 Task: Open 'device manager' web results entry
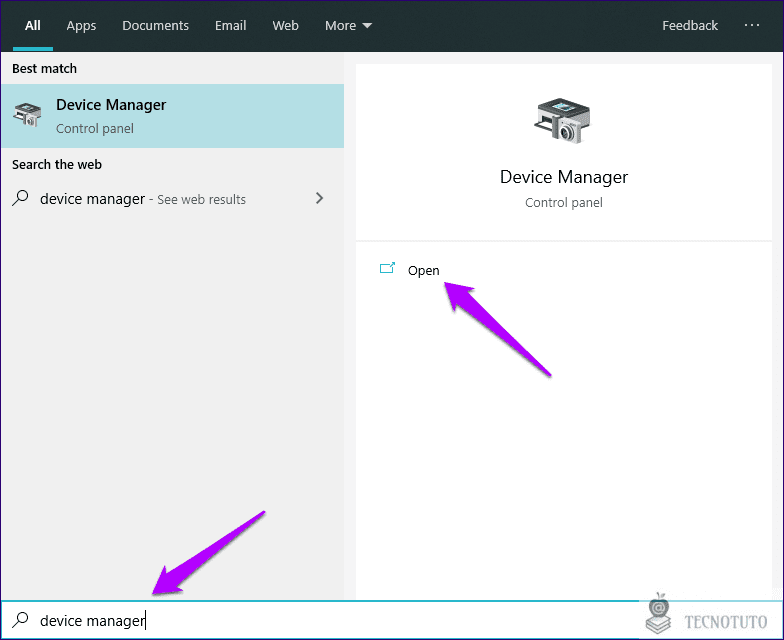click(x=172, y=198)
